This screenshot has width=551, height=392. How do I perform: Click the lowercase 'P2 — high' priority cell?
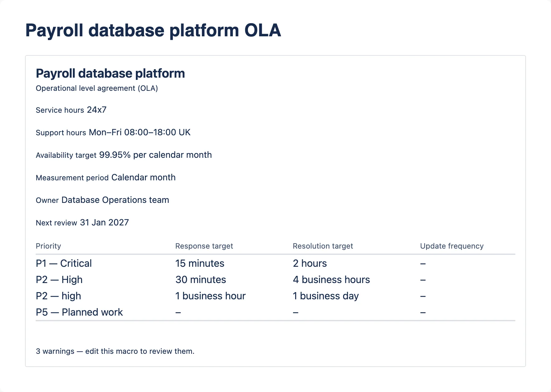pos(59,296)
